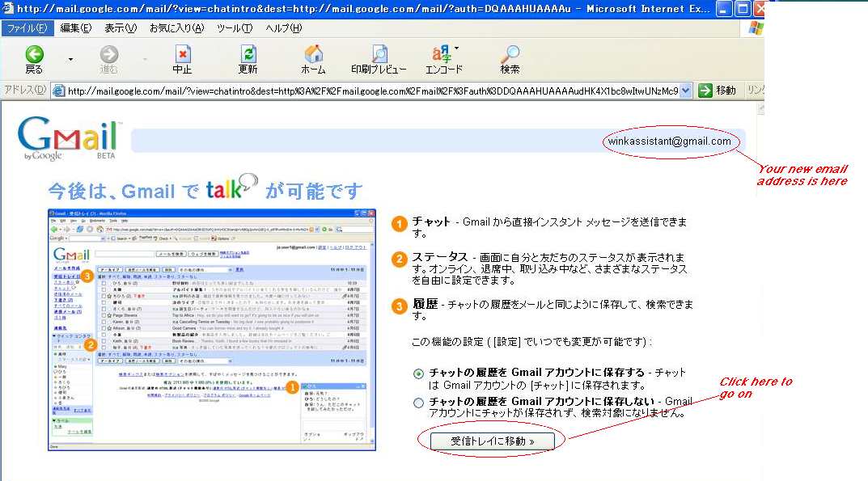Click the チャット feature heading text
This screenshot has width=868, height=481.
coord(430,222)
